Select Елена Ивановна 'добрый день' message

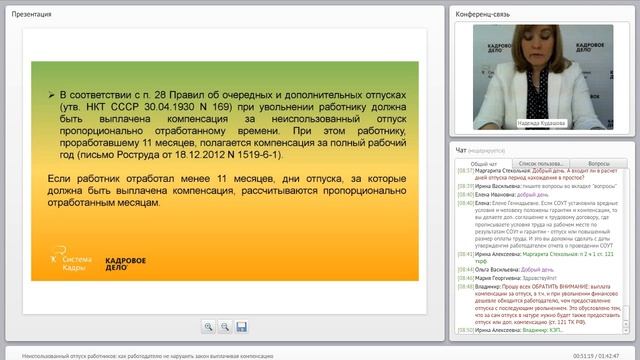coord(503,195)
